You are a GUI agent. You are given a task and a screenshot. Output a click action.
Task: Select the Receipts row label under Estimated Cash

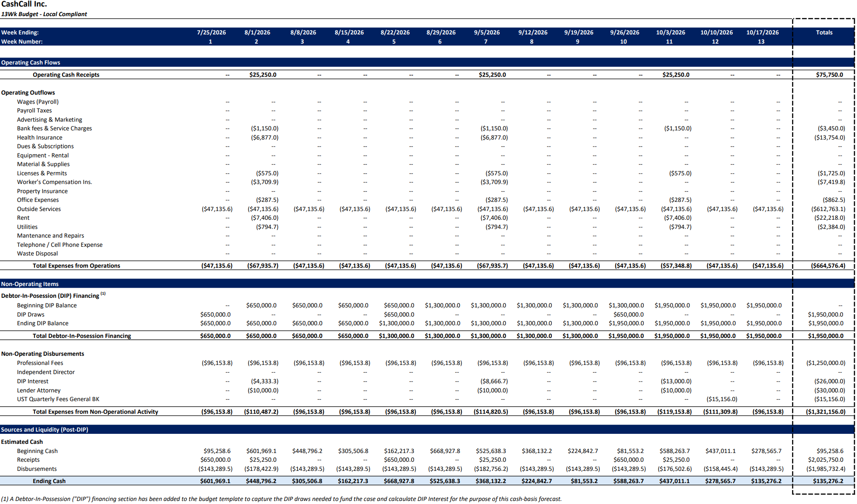(x=28, y=460)
